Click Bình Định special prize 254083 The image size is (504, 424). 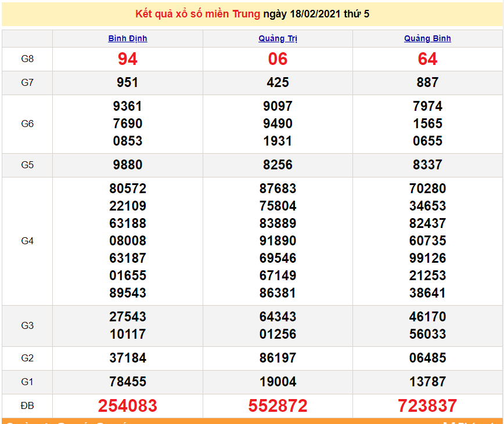(128, 405)
